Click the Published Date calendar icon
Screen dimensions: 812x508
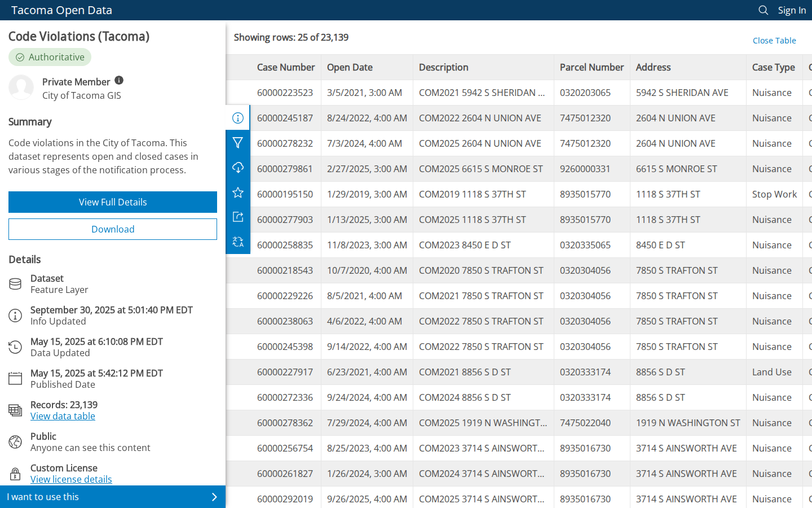[x=15, y=379]
